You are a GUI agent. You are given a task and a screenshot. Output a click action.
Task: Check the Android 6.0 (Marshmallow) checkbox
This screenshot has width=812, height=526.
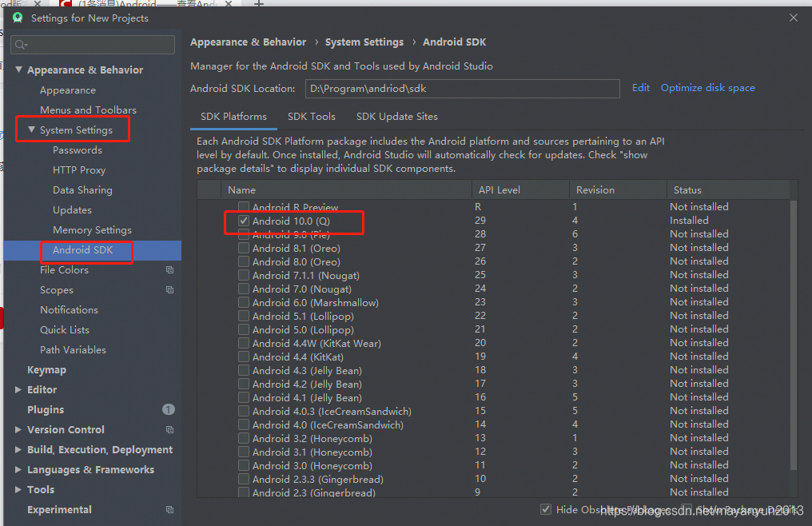click(244, 302)
